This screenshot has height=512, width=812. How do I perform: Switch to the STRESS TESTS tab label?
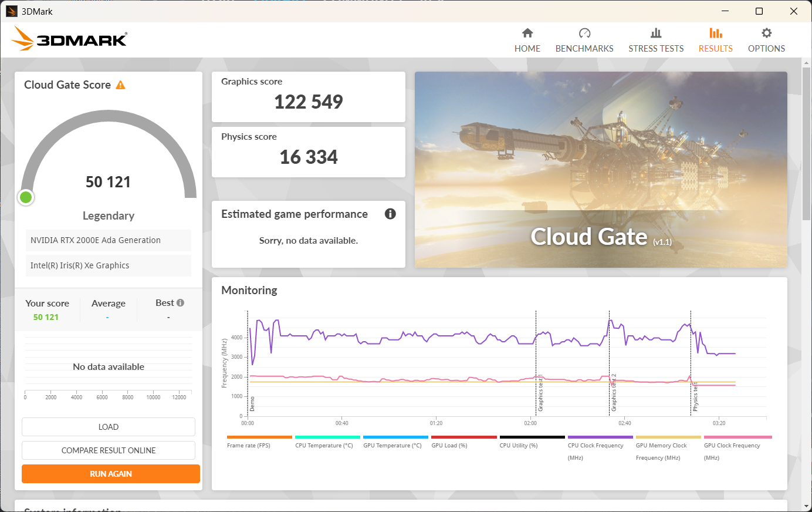point(656,49)
